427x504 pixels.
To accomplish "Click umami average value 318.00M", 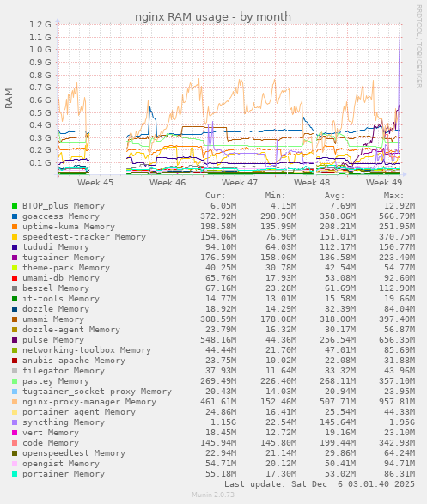I will pyautogui.click(x=338, y=319).
